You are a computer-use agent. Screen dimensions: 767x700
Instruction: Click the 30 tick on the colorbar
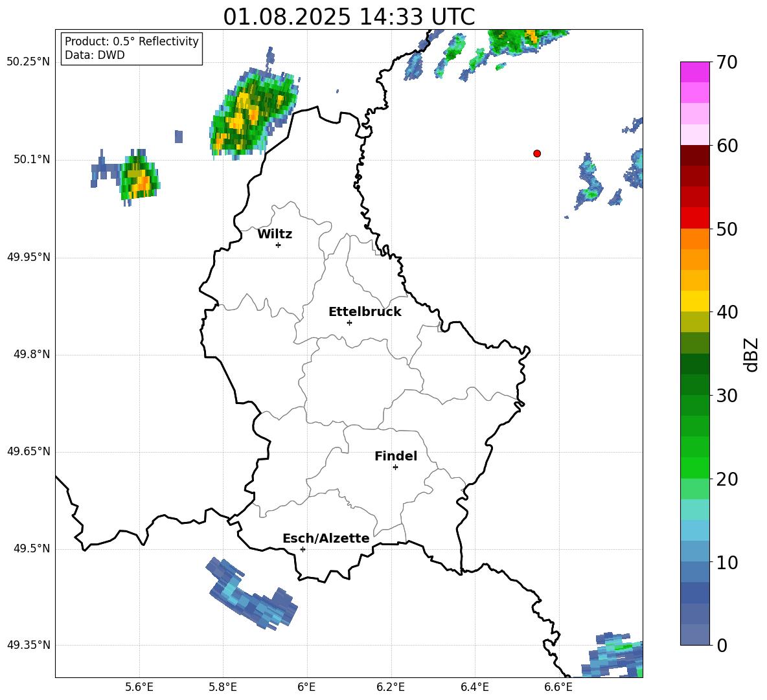point(727,396)
